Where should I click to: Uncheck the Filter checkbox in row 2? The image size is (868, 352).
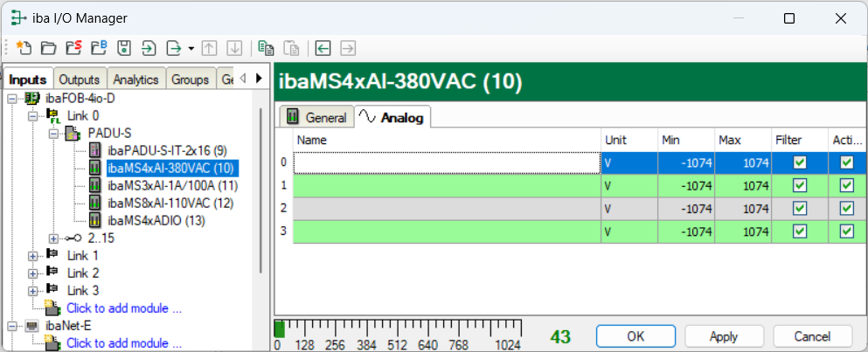799,209
